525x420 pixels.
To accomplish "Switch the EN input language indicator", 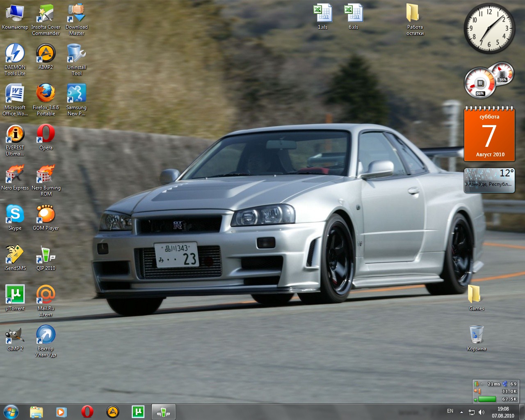I will pos(450,411).
